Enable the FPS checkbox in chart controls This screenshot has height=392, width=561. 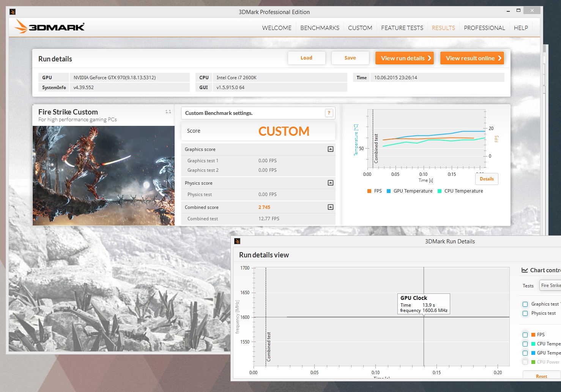[525, 335]
